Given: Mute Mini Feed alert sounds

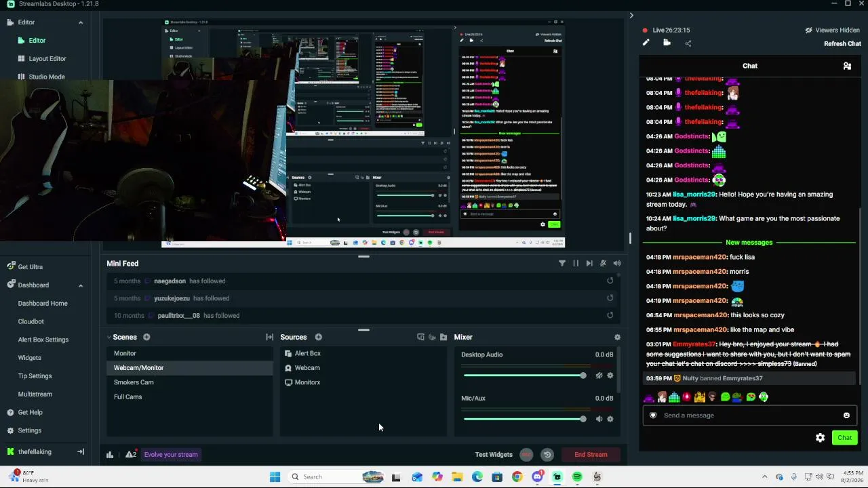Looking at the screenshot, I should click(617, 263).
